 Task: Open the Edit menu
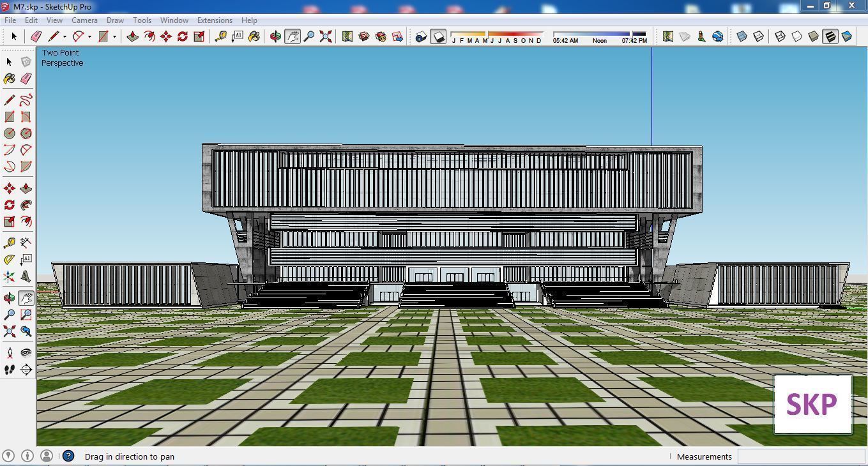pos(31,20)
